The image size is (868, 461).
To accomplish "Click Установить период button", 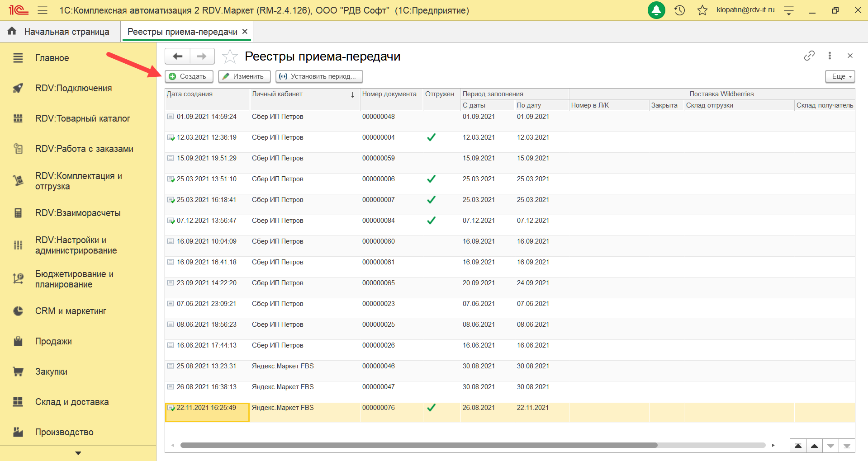I will (319, 76).
